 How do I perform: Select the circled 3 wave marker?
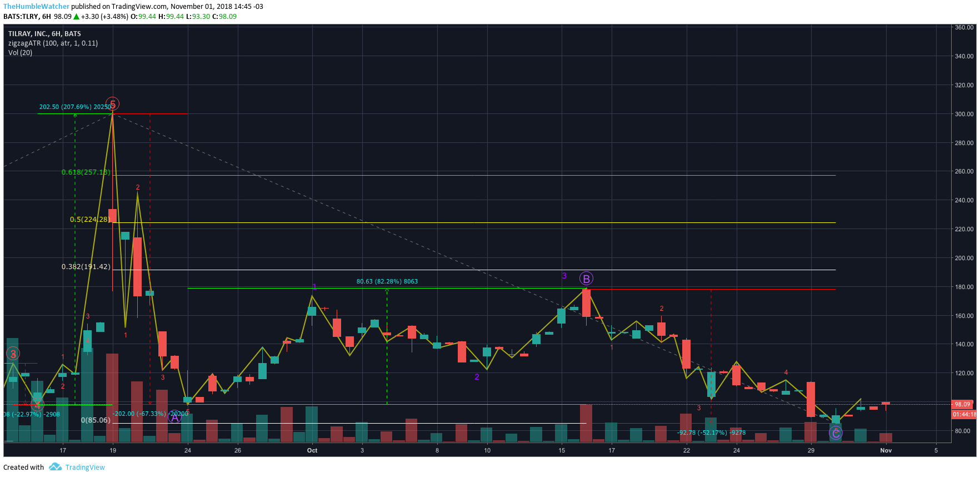click(13, 354)
